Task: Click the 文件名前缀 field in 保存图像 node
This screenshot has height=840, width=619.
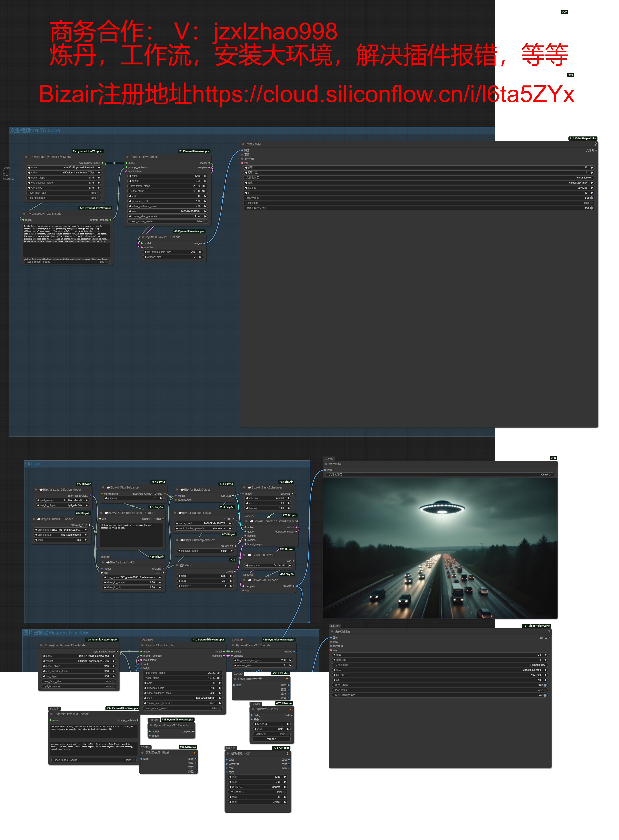Action: 440,475
